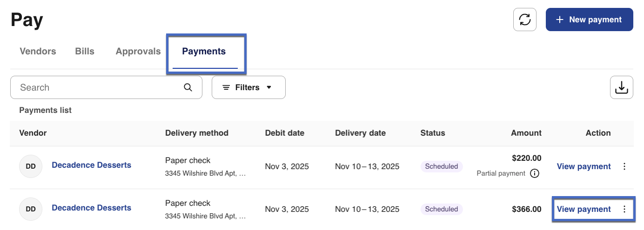Viewport: 644px width, 230px height.
Task: Click the refresh icon button
Action: point(524,20)
